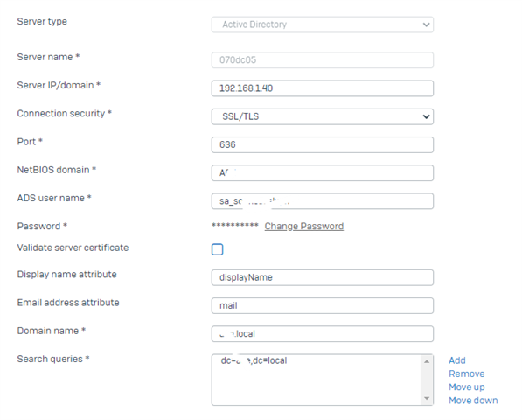Image resolution: width=522 pixels, height=420 pixels.
Task: Open the Server type dropdown
Action: coord(323,24)
